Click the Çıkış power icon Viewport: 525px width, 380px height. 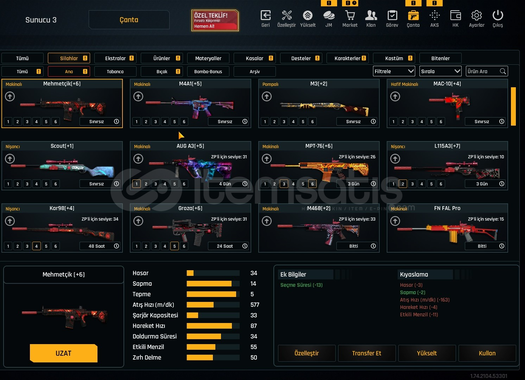pyautogui.click(x=498, y=15)
